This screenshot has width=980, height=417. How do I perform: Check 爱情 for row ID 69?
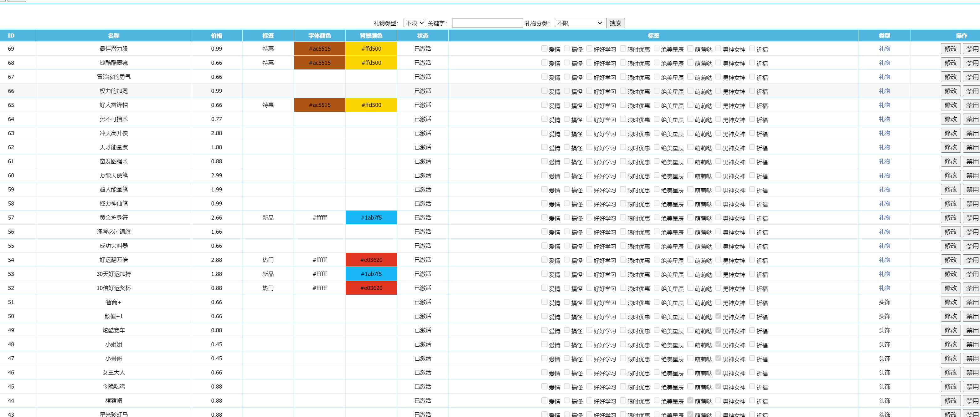[x=544, y=49]
